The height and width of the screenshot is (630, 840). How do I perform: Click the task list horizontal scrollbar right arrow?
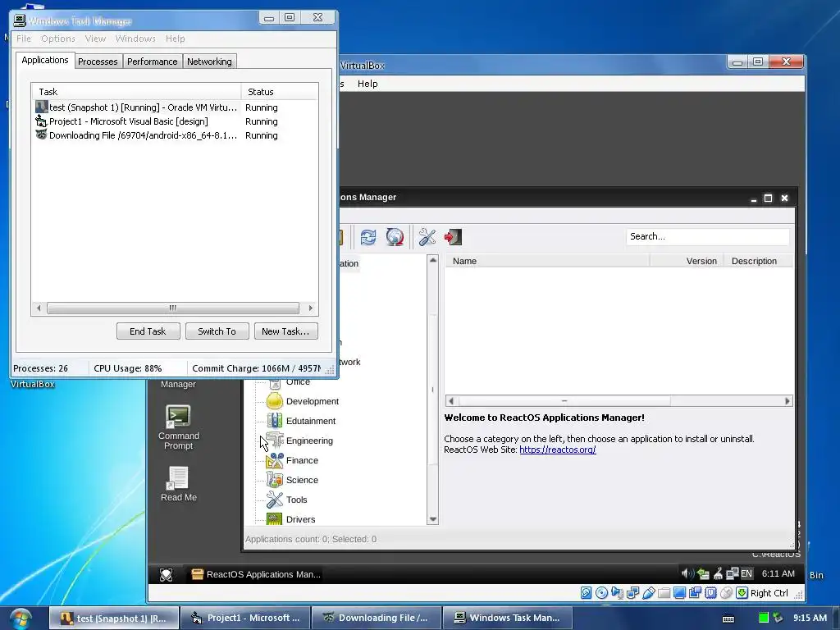[x=311, y=308]
